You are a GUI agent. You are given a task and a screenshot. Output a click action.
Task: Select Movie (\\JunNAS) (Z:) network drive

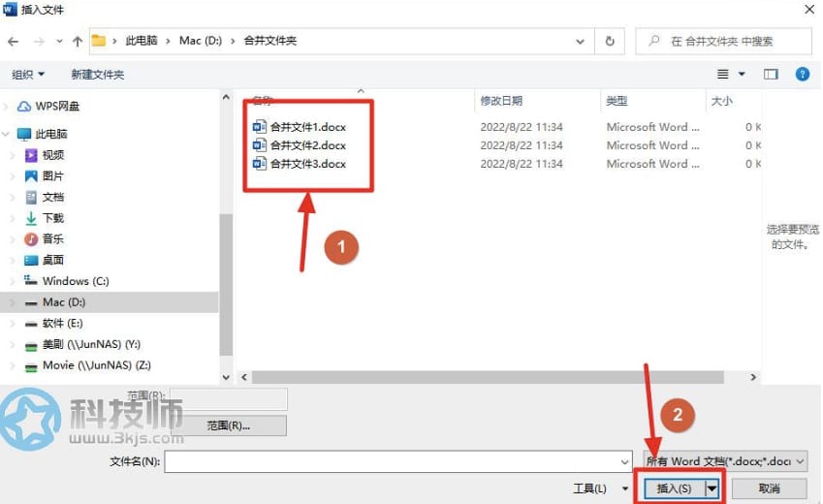click(96, 365)
